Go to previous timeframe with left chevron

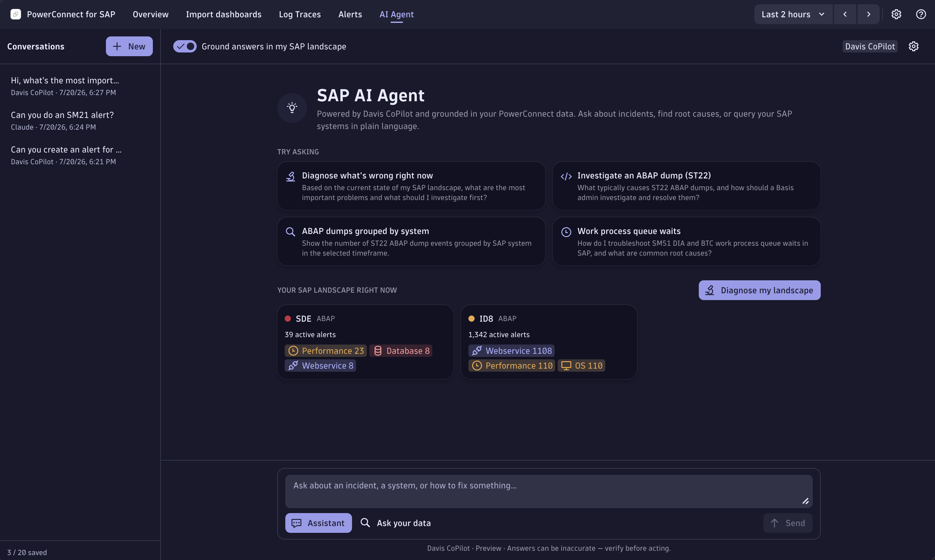click(845, 14)
